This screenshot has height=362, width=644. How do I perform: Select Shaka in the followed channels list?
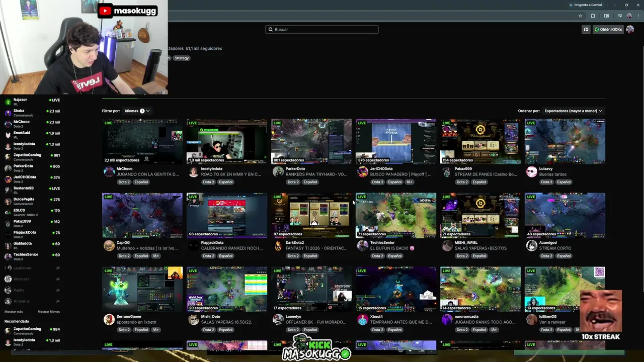pyautogui.click(x=32, y=113)
